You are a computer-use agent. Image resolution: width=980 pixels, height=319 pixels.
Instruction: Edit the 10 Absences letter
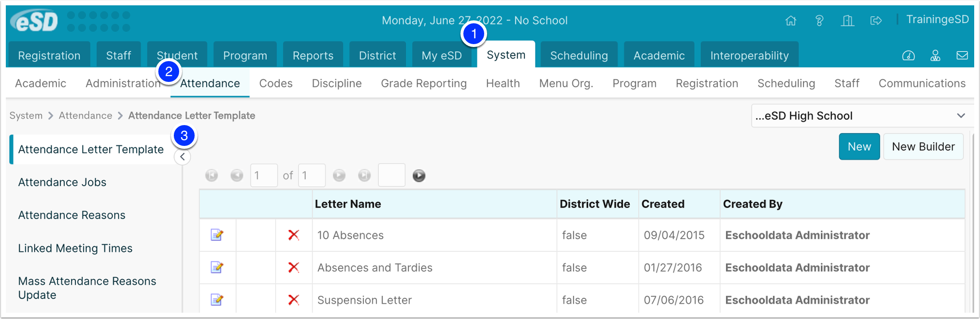217,235
